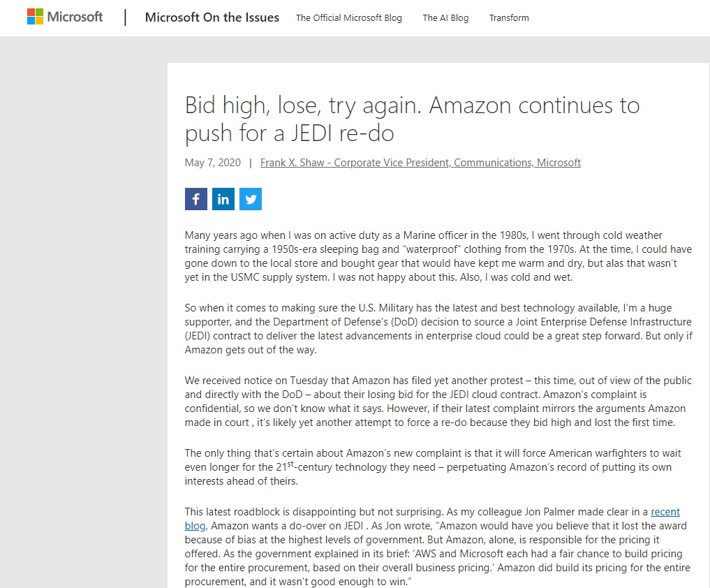Click the paragraph starting "We received notice"
Viewport: 710px width, 588px height.
click(433, 402)
